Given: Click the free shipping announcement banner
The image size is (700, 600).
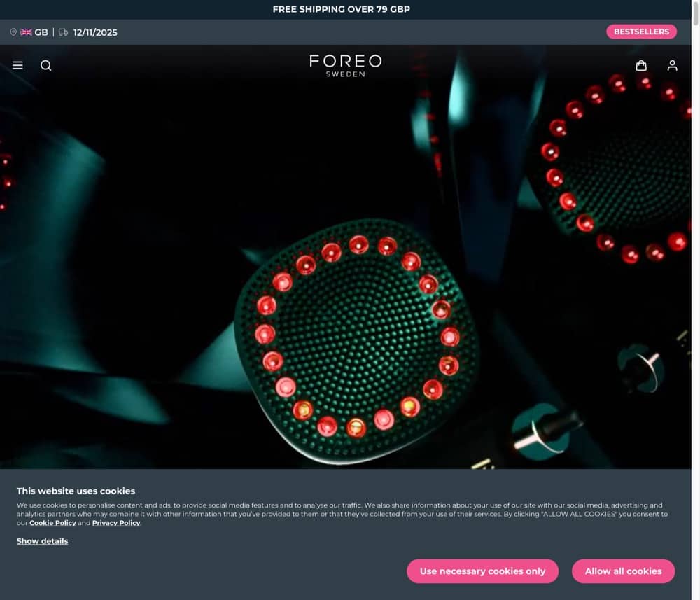Looking at the screenshot, I should 342,9.
